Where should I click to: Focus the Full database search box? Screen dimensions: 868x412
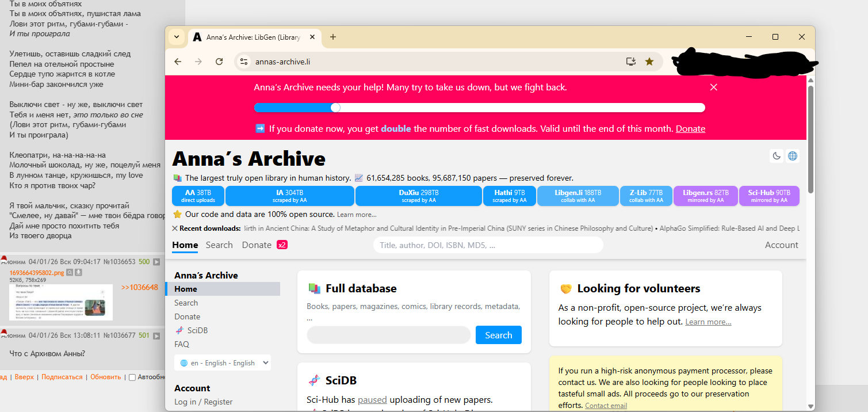click(388, 335)
